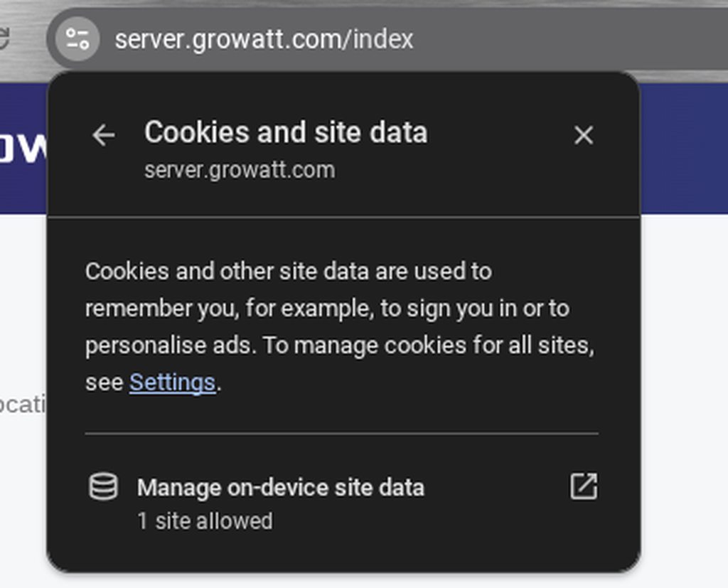
Task: Open the Settings link in cookie description
Action: pos(172,383)
